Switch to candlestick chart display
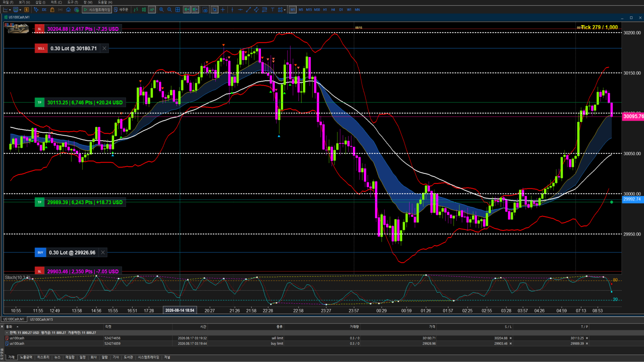This screenshot has height=362, width=644. coord(144,10)
